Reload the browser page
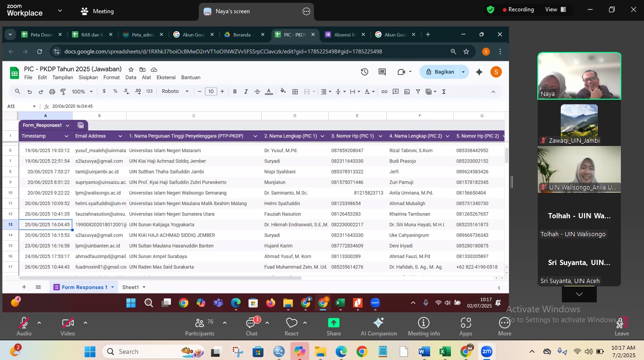Image resolution: width=644 pixels, height=360 pixels. [40, 51]
